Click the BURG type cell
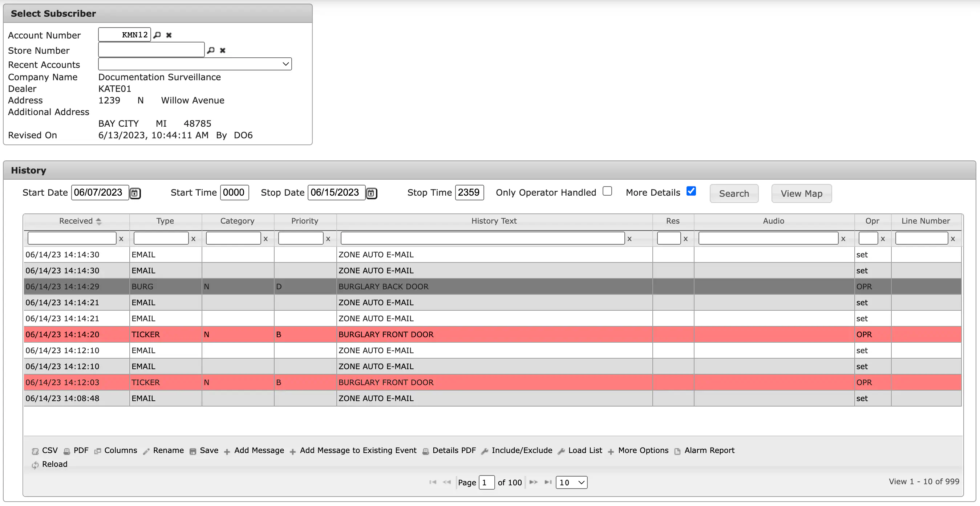 coord(166,287)
